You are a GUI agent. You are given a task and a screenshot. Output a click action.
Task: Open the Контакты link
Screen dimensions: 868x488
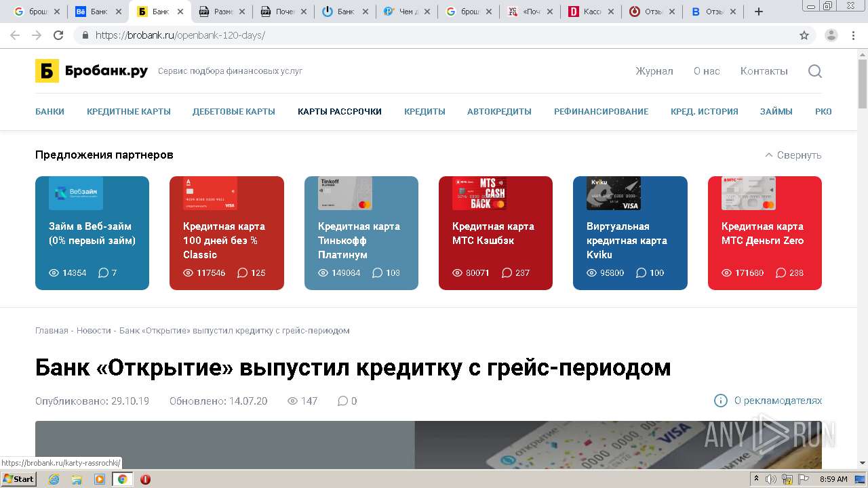[764, 71]
